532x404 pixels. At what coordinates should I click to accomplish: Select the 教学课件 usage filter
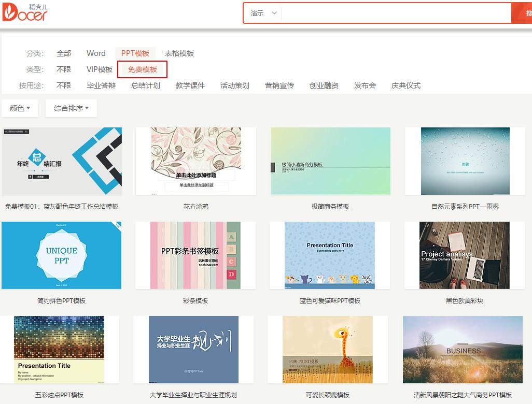190,85
